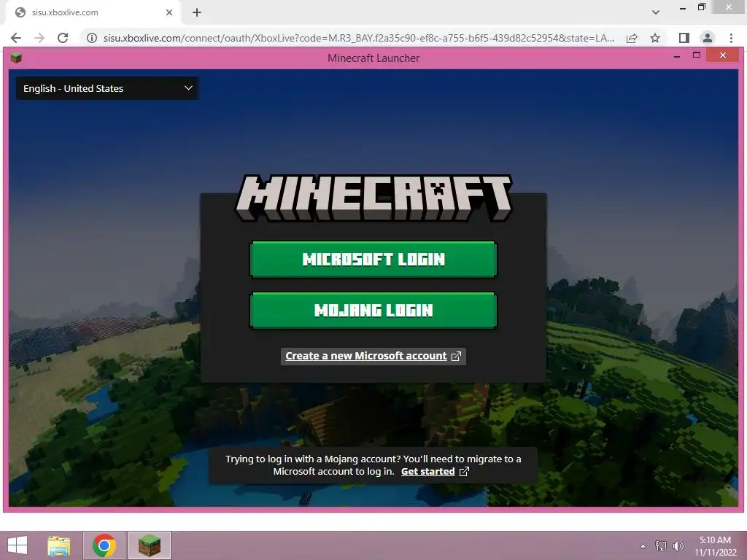The image size is (747, 560).
Task: Click the external-link icon beside Create account
Action: pos(456,356)
